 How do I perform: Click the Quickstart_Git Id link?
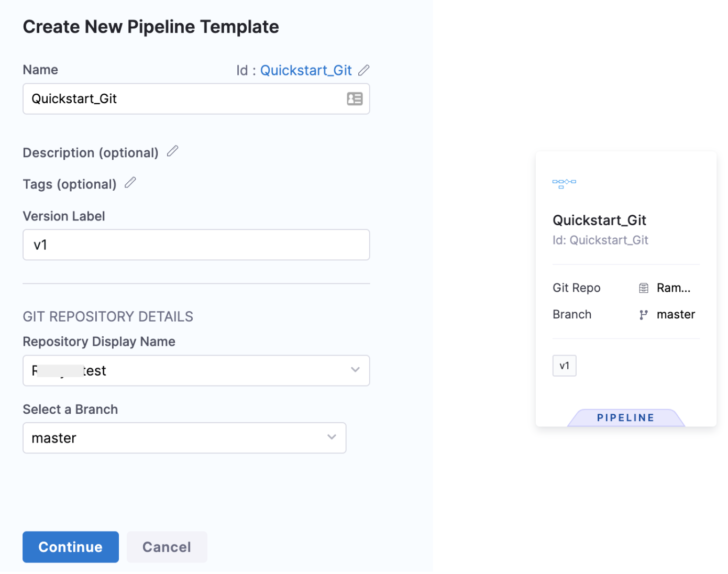click(x=306, y=70)
